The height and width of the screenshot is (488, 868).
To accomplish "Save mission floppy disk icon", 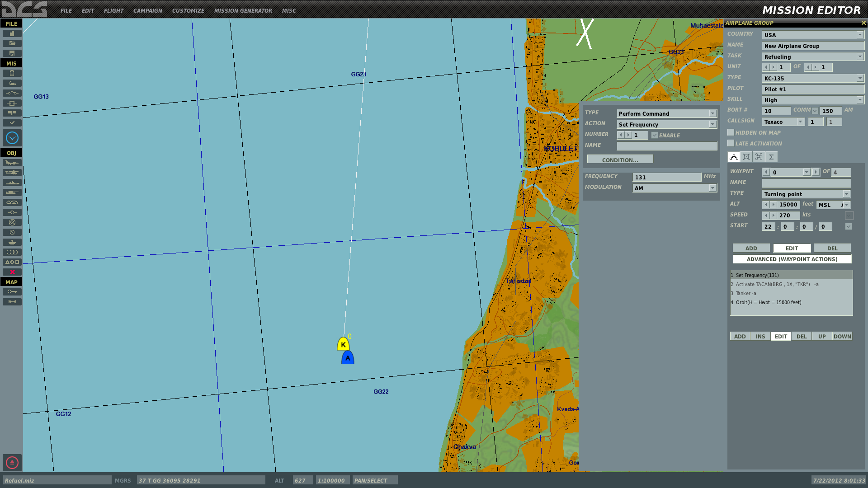I will coord(12,53).
